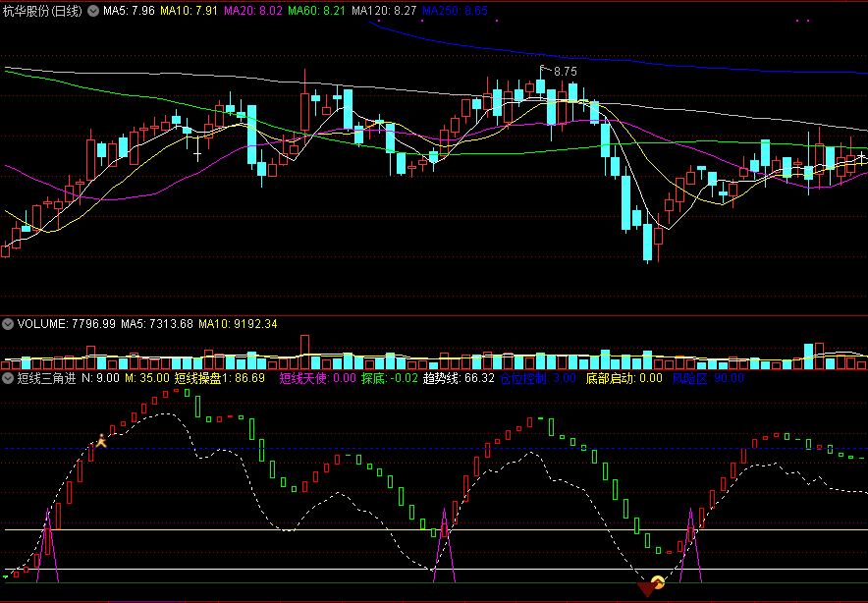Select the MA5: 7.96 label

[129, 11]
